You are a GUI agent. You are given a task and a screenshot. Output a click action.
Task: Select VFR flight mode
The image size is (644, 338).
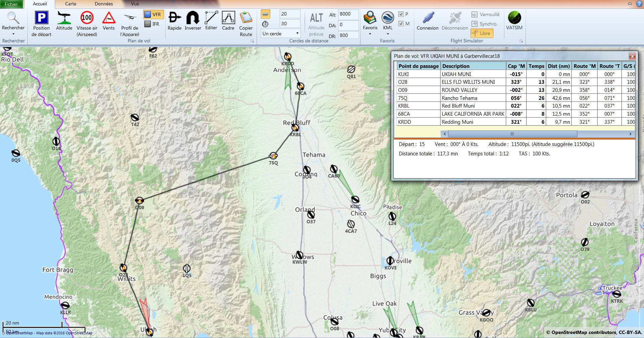(x=153, y=14)
